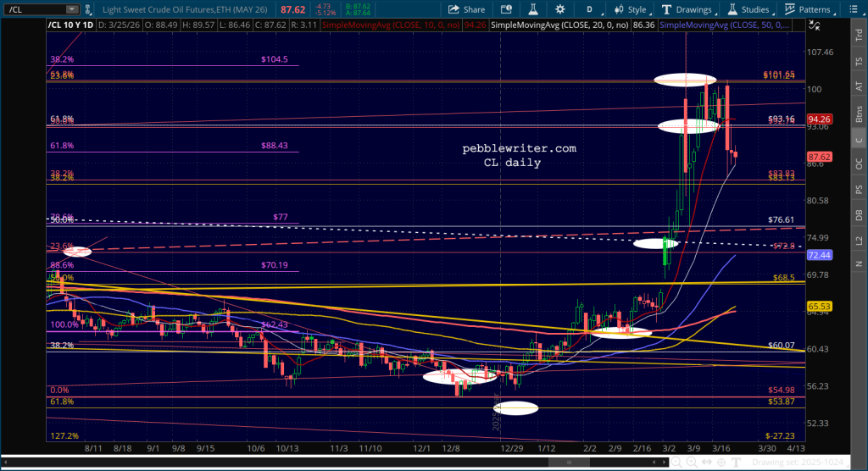Click the flask icon beside Share
Screen dimensions: 868x471
[x=532, y=9]
